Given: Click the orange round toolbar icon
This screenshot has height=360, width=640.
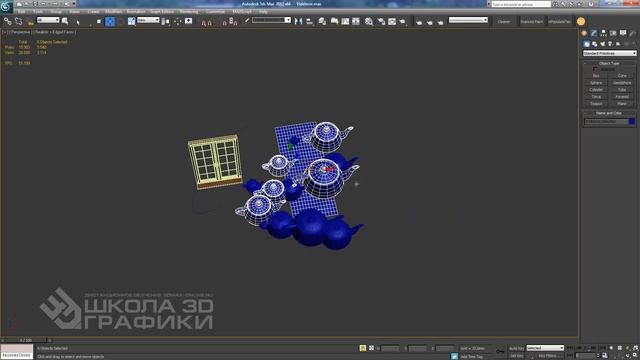Looking at the screenshot, I should (581, 21).
